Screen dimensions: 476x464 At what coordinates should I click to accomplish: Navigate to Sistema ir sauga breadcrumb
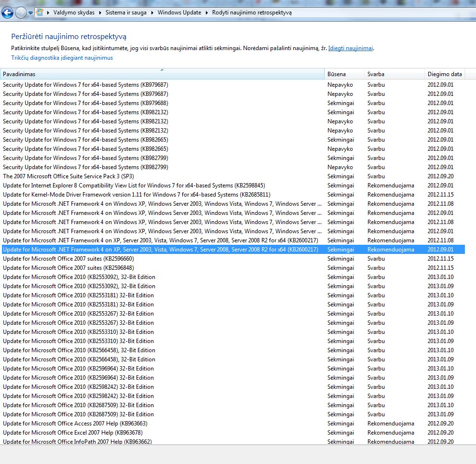pos(126,13)
